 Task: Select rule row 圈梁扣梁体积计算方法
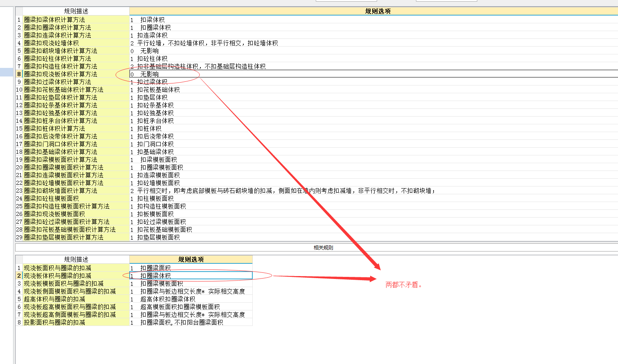click(x=76, y=20)
